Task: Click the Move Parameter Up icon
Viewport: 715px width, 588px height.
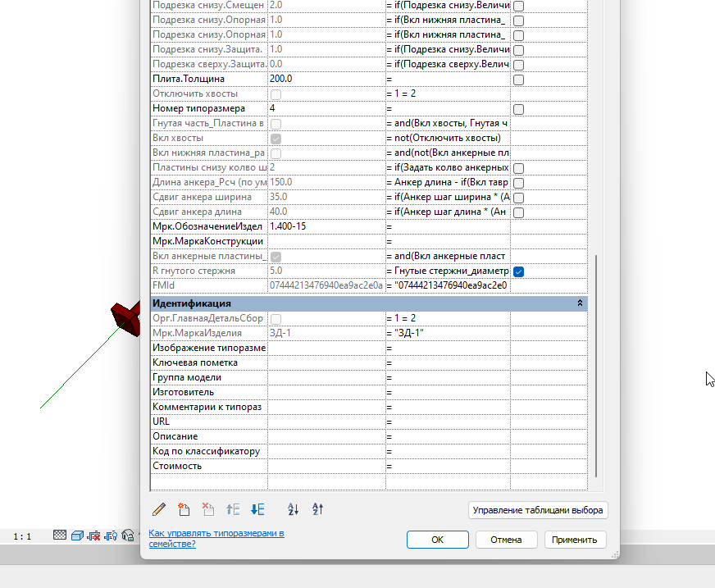Action: (x=233, y=509)
